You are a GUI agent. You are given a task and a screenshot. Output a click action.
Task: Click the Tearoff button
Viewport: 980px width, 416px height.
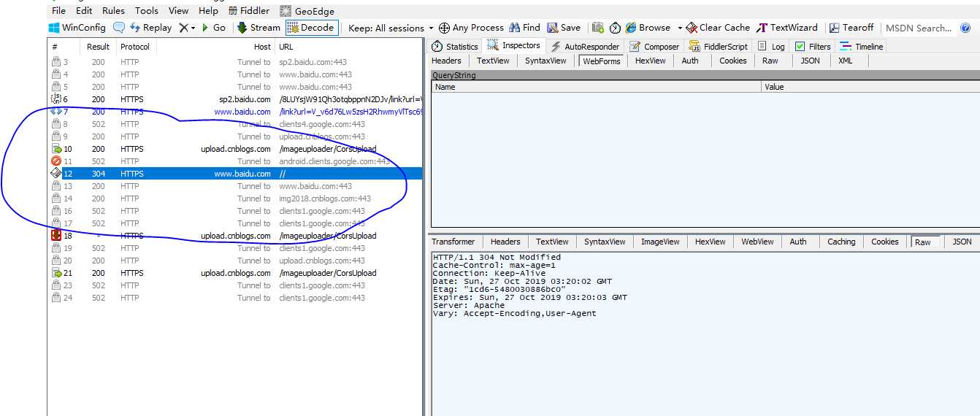(851, 28)
